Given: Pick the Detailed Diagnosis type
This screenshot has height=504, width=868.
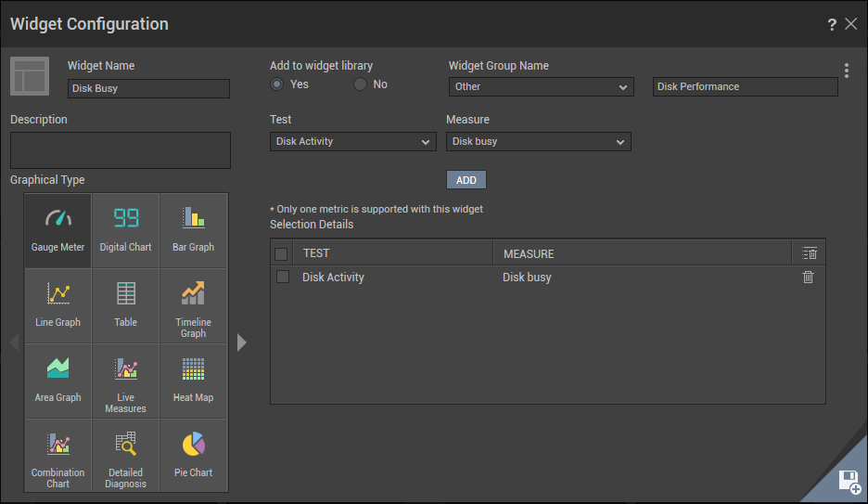Looking at the screenshot, I should (x=126, y=455).
